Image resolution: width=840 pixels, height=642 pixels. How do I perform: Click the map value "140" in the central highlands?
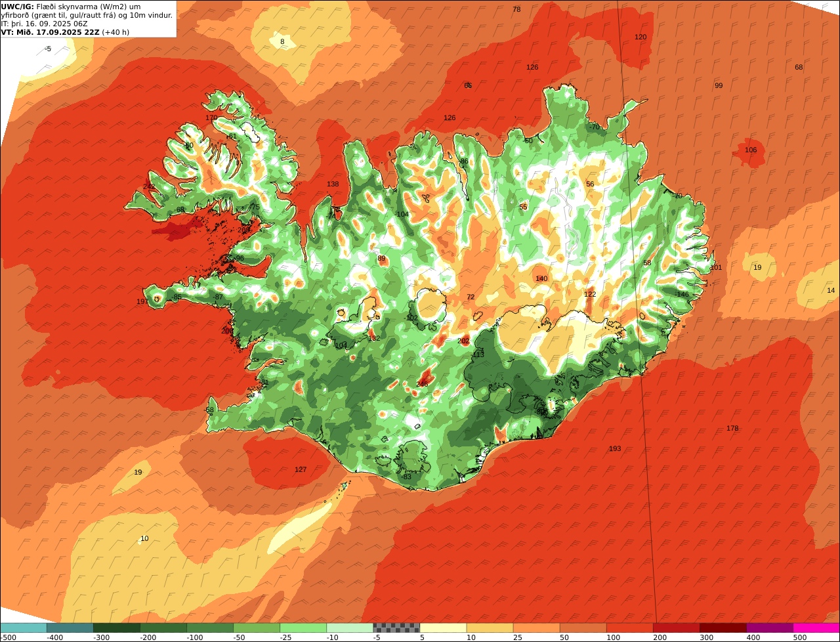(x=541, y=279)
